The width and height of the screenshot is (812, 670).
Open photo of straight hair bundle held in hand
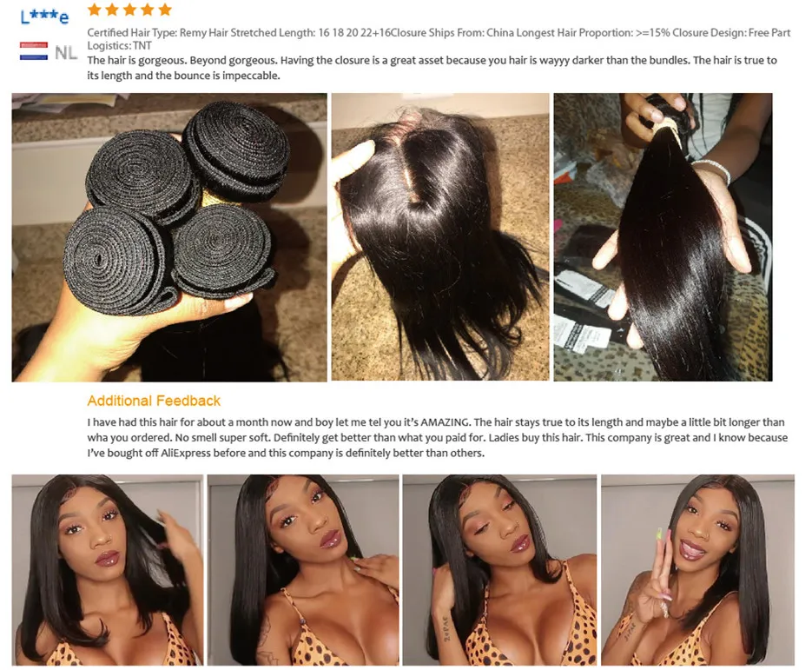(x=663, y=237)
